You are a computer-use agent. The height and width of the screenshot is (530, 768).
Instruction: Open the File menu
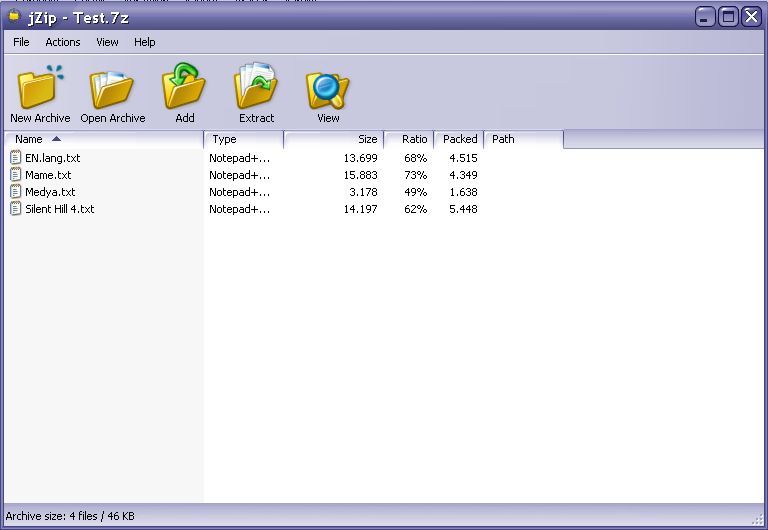pos(21,42)
